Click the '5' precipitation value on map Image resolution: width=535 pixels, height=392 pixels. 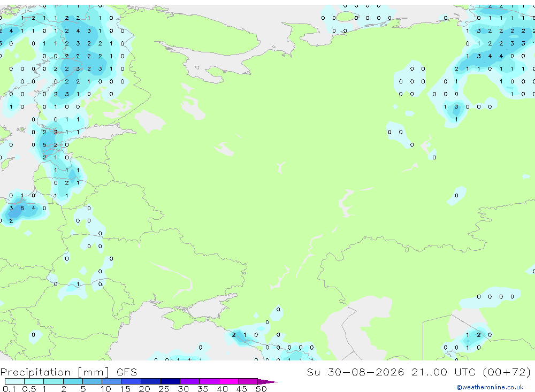pos(44,144)
